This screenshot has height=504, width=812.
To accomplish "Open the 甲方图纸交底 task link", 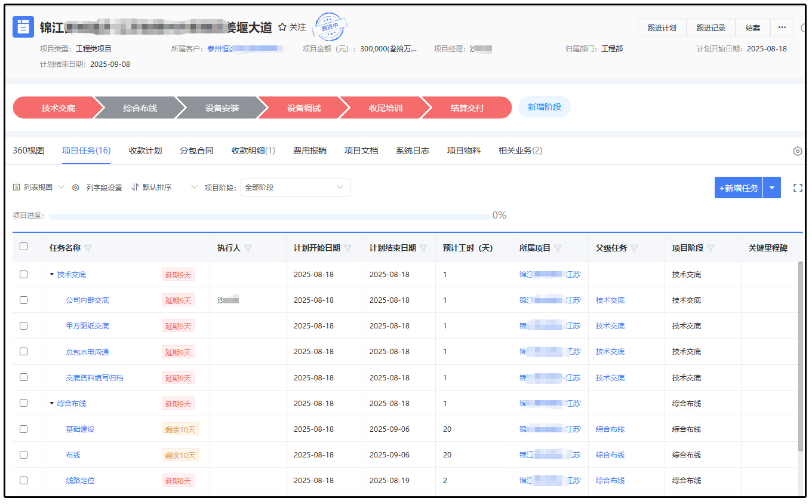I will (87, 326).
